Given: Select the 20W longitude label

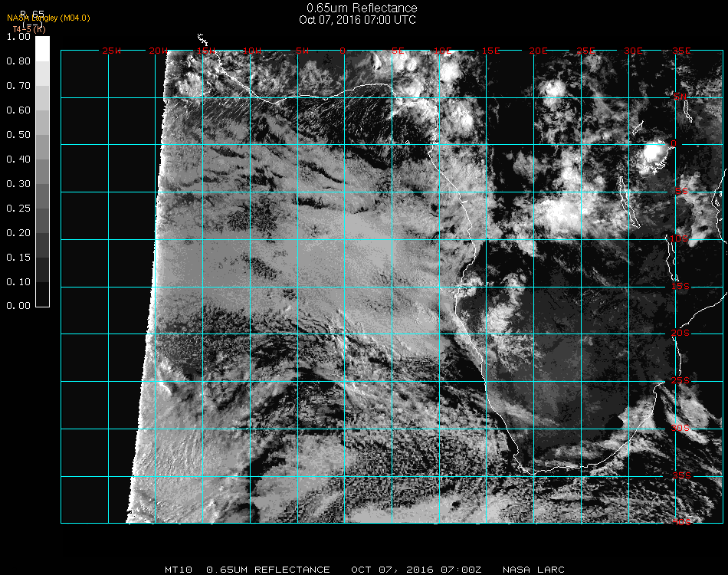Looking at the screenshot, I should tap(159, 51).
